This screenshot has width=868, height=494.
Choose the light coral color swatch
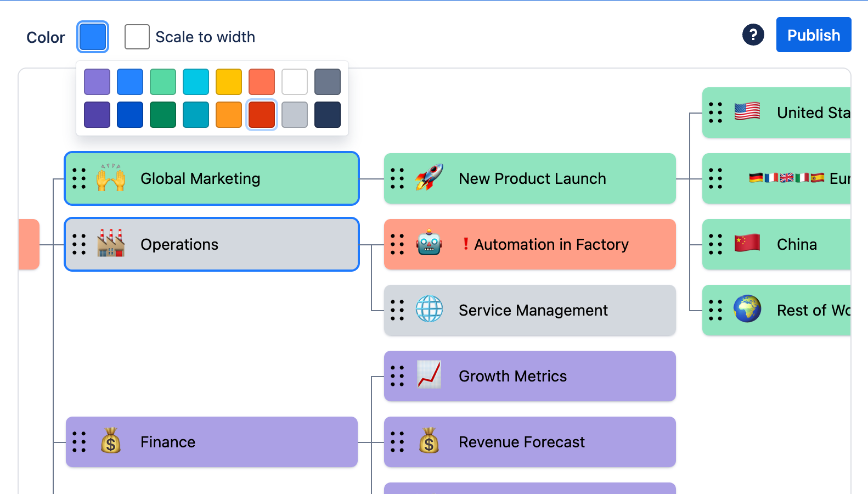(262, 82)
